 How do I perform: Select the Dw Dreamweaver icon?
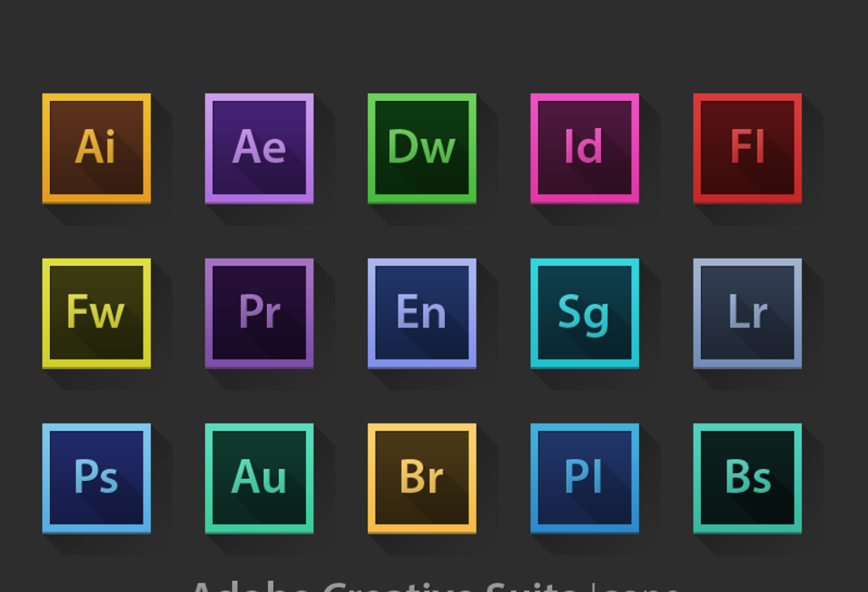pos(422,148)
